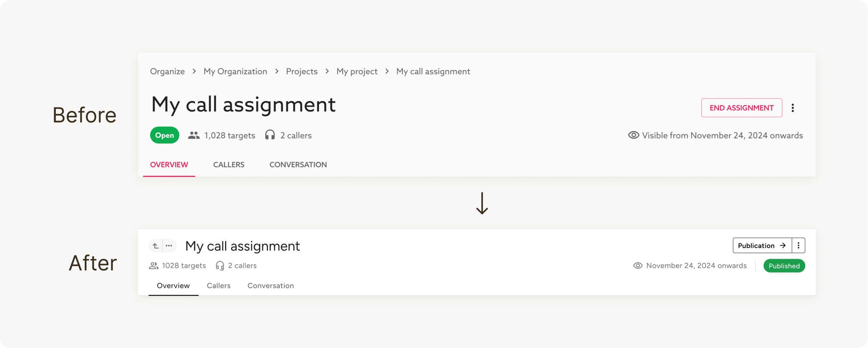868x348 pixels.
Task: Go to My Organization breadcrumb
Action: point(235,72)
